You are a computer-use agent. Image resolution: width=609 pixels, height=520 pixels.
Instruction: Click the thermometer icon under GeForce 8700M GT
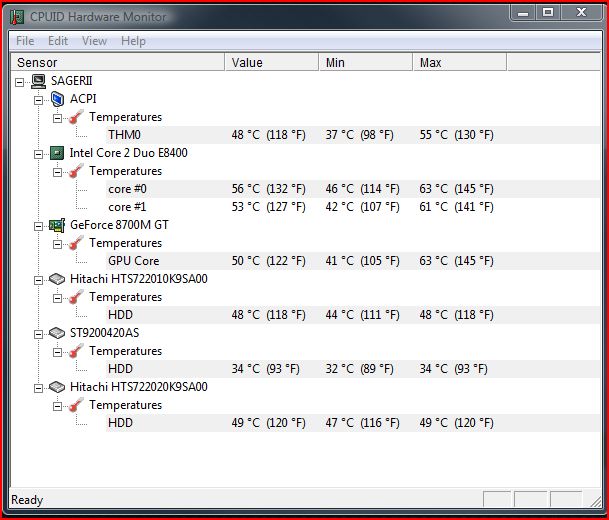76,243
